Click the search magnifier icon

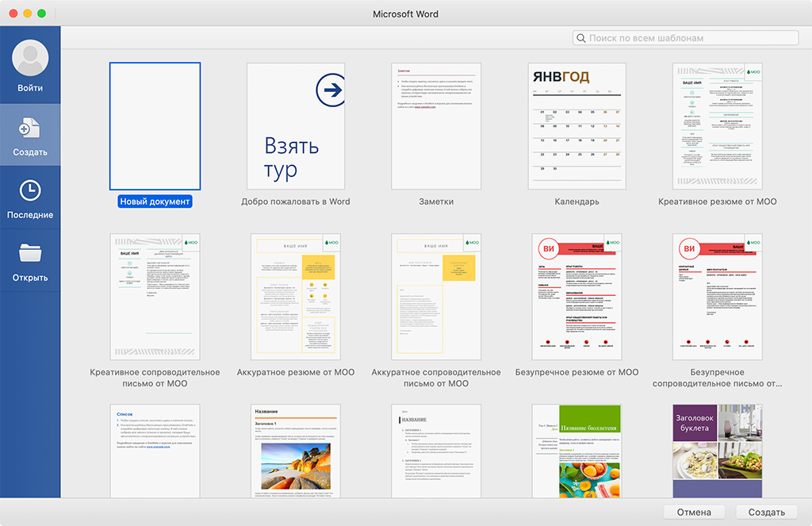click(x=580, y=38)
